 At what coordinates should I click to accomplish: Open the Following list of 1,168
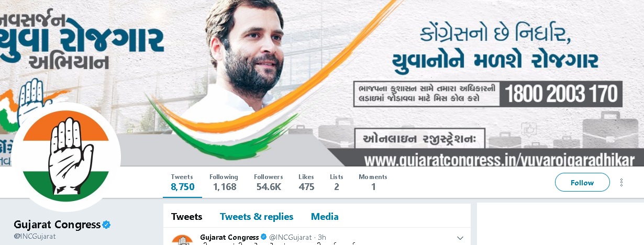click(224, 182)
